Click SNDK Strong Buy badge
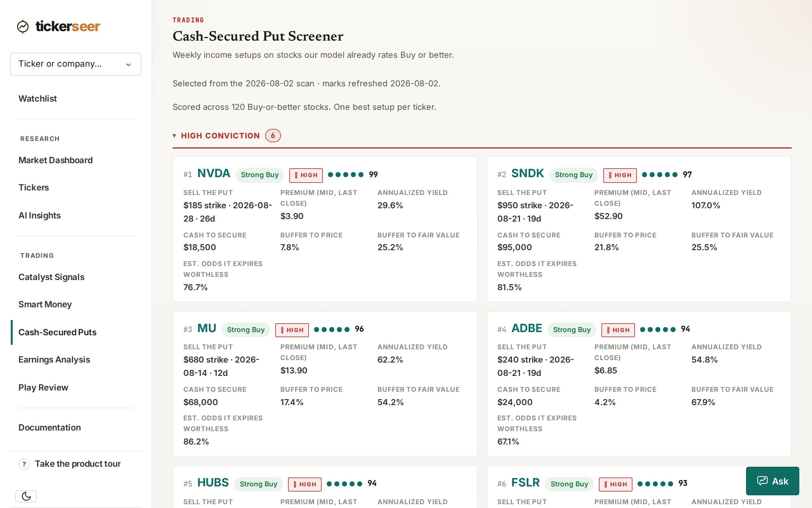The height and width of the screenshot is (508, 812). tap(573, 175)
